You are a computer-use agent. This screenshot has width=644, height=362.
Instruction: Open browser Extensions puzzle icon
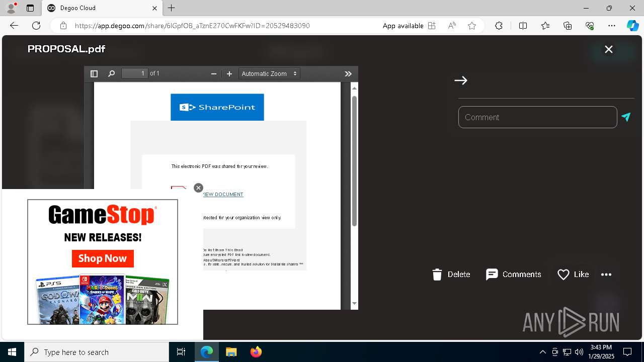point(499,26)
